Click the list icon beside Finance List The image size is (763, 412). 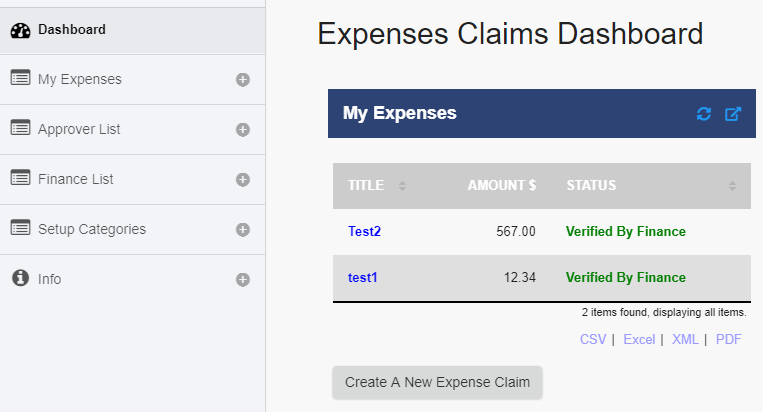point(20,178)
